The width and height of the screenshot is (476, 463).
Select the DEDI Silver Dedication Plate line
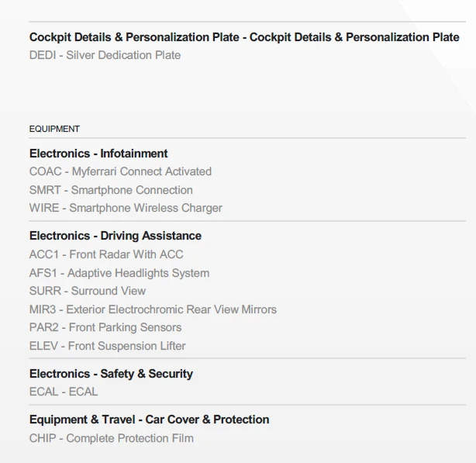click(105, 55)
